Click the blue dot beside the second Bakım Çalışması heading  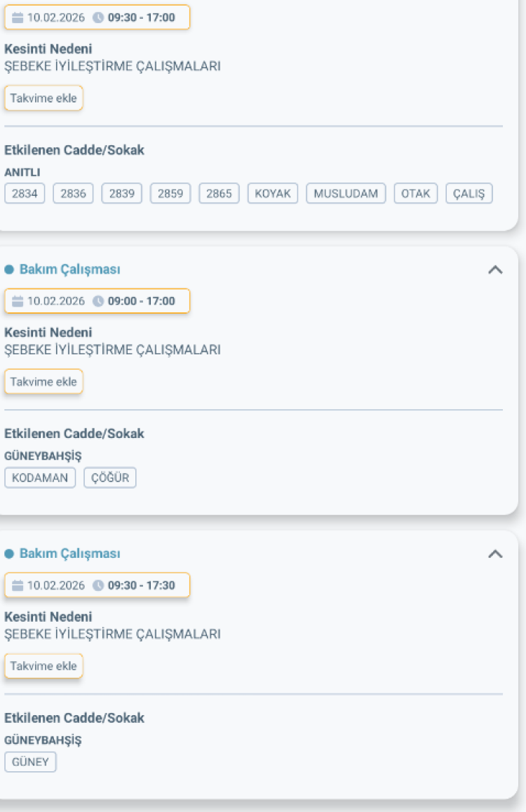click(x=10, y=269)
